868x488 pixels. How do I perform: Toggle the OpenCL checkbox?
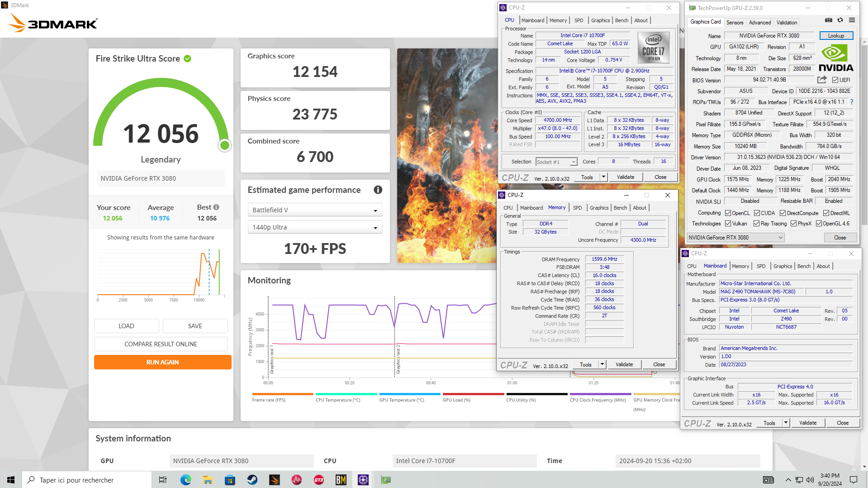click(x=728, y=213)
